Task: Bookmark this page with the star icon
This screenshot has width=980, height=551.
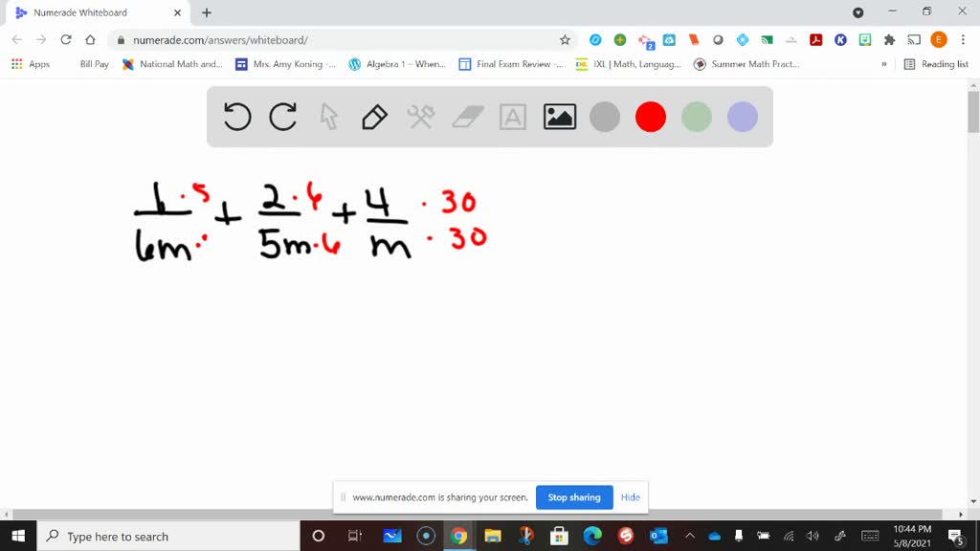Action: coord(565,40)
